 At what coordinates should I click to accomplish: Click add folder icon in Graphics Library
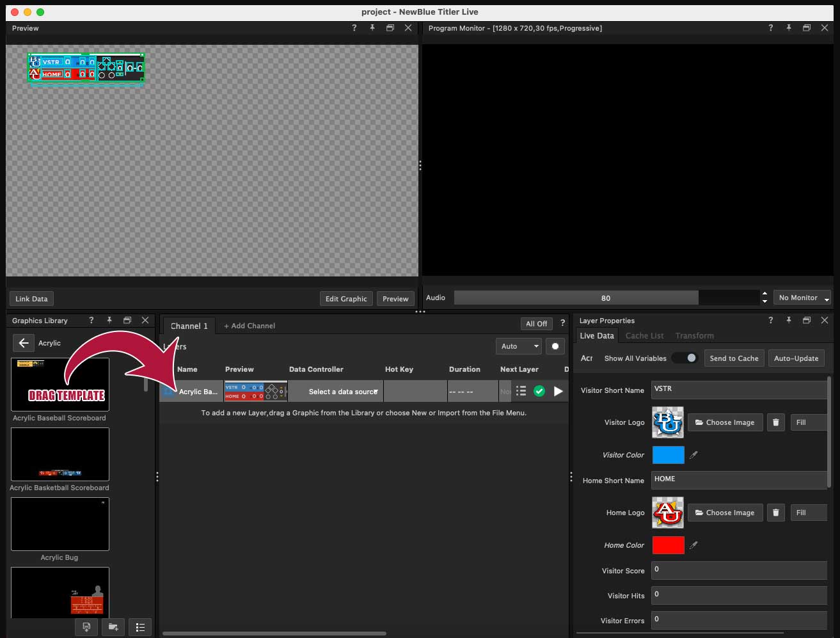pos(113,627)
